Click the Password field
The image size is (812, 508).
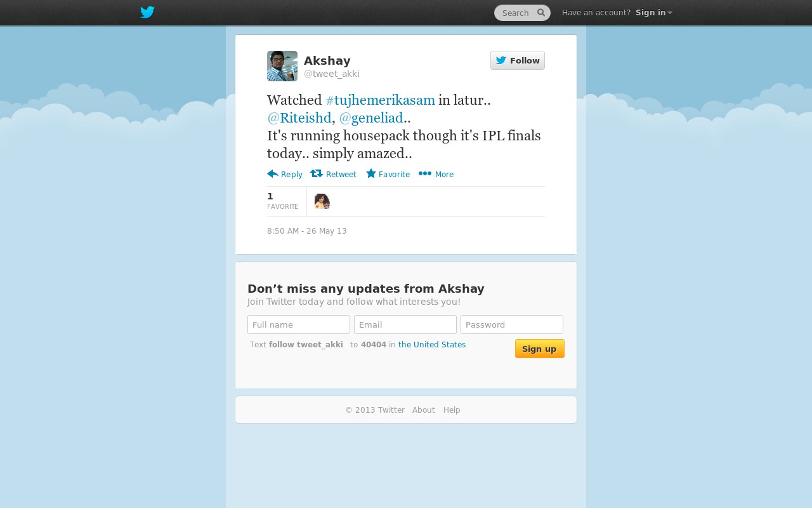512,324
